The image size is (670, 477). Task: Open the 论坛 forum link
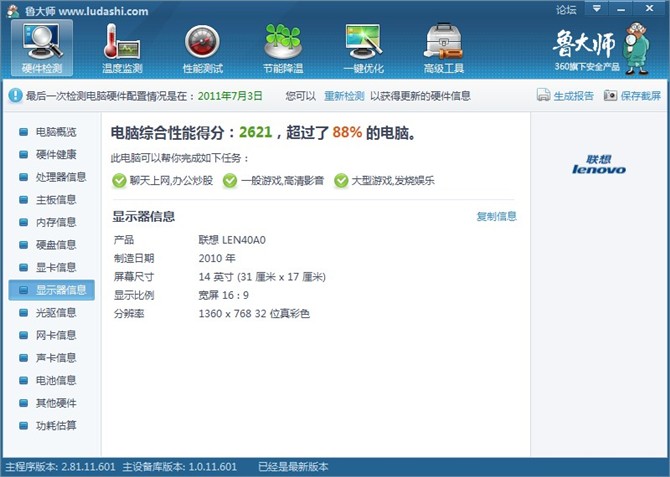point(566,10)
